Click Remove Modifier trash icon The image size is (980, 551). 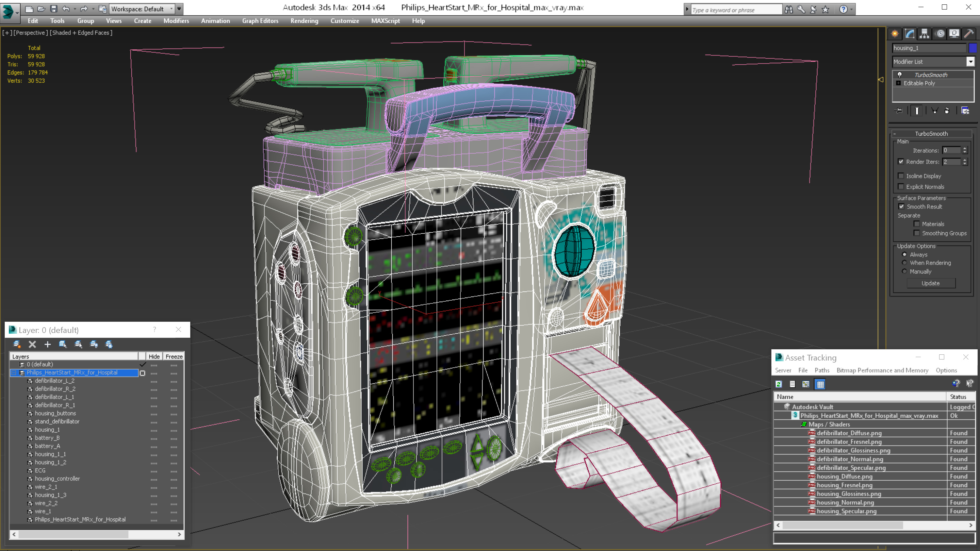tap(947, 111)
